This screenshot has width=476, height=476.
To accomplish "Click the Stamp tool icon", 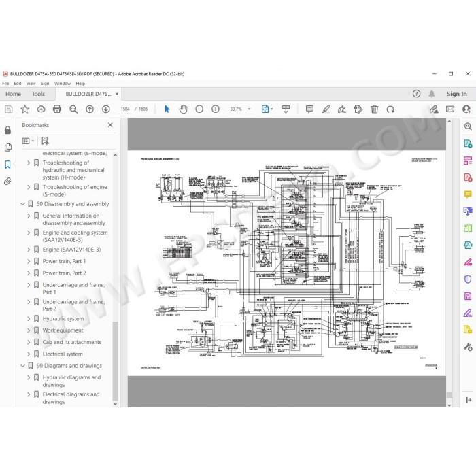I will point(358,109).
